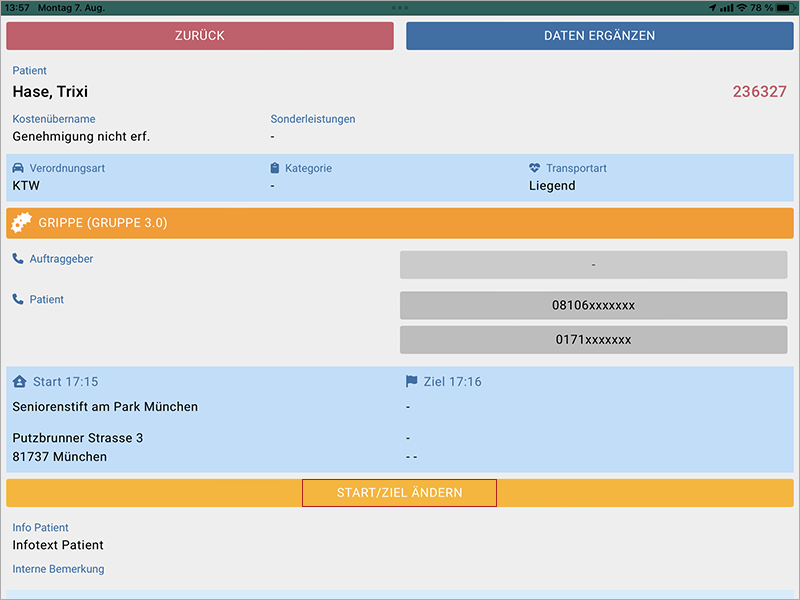
Task: Tap the phone icon next to Auftraggeber
Action: coord(18,259)
